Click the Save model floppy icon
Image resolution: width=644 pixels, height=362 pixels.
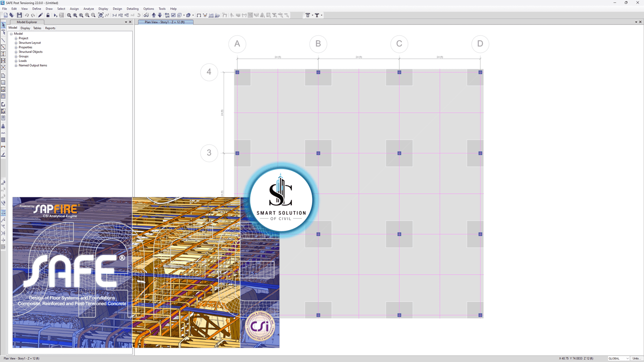coord(19,15)
